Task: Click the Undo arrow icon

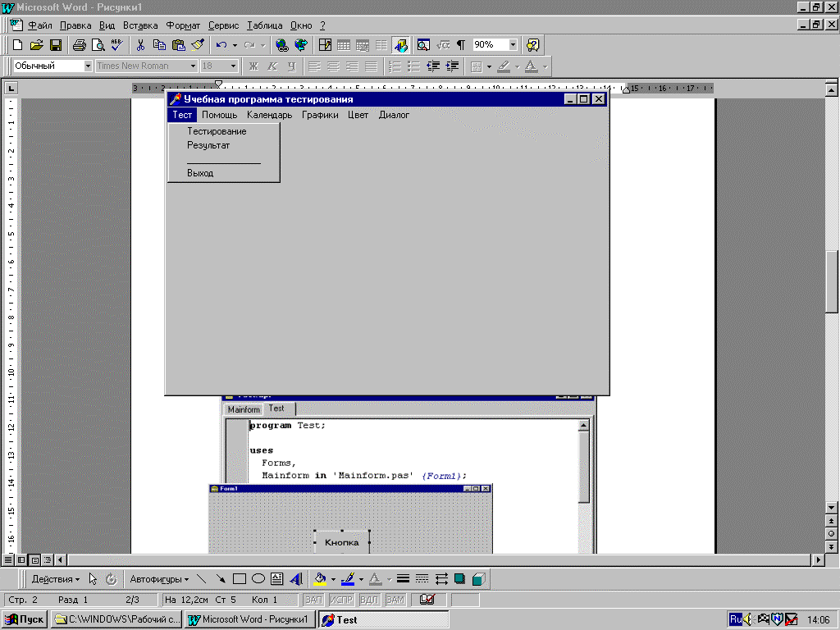Action: pyautogui.click(x=221, y=46)
